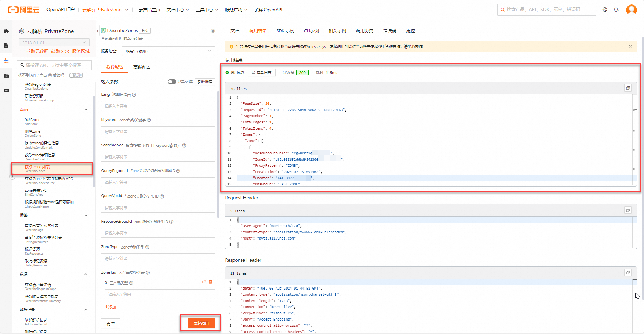
Task: Focus the top product search box
Action: click(547, 10)
